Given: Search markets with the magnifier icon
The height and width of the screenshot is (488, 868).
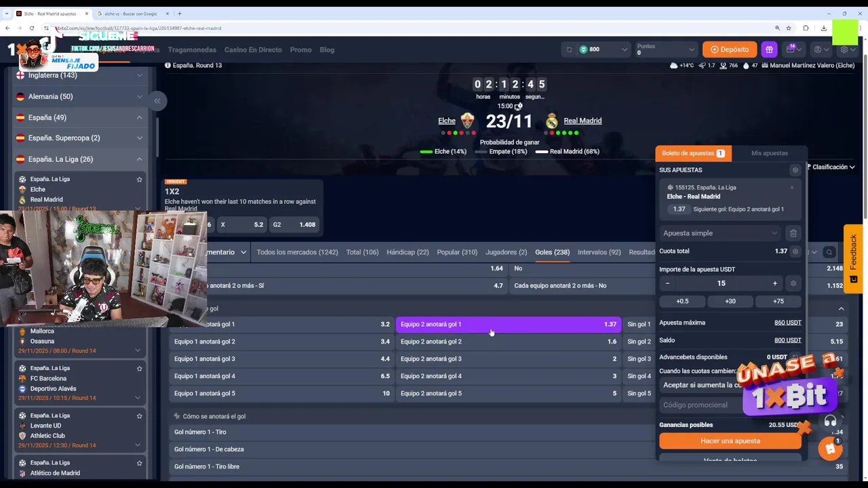Looking at the screenshot, I should point(829,252).
